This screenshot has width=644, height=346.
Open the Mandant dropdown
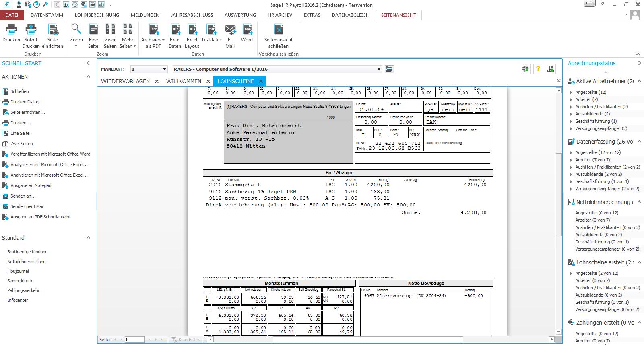pyautogui.click(x=164, y=69)
